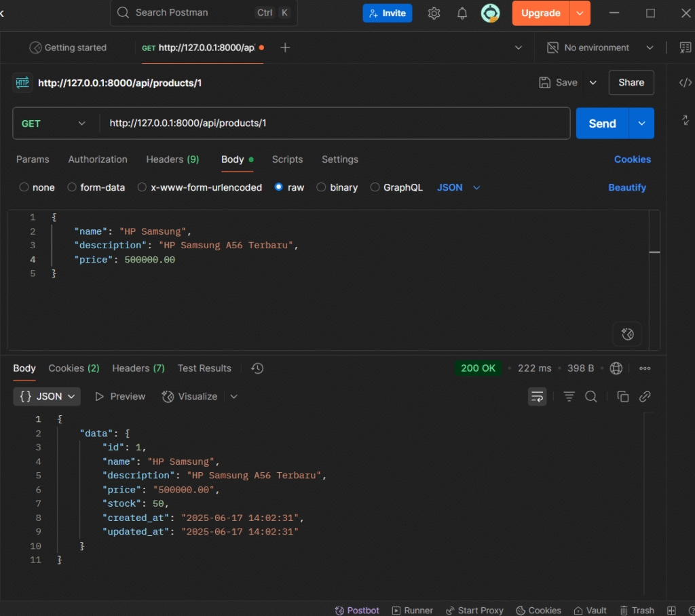Open the notifications bell

pyautogui.click(x=462, y=13)
